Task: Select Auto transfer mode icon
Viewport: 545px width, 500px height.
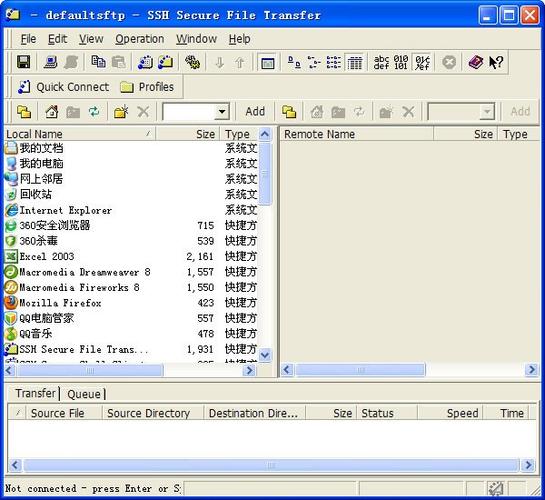Action: click(x=422, y=63)
